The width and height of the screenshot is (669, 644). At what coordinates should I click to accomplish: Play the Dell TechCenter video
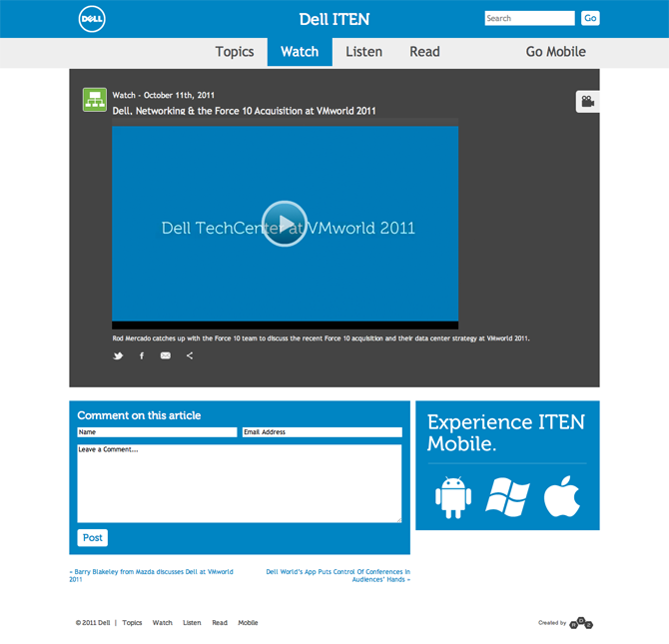(285, 224)
